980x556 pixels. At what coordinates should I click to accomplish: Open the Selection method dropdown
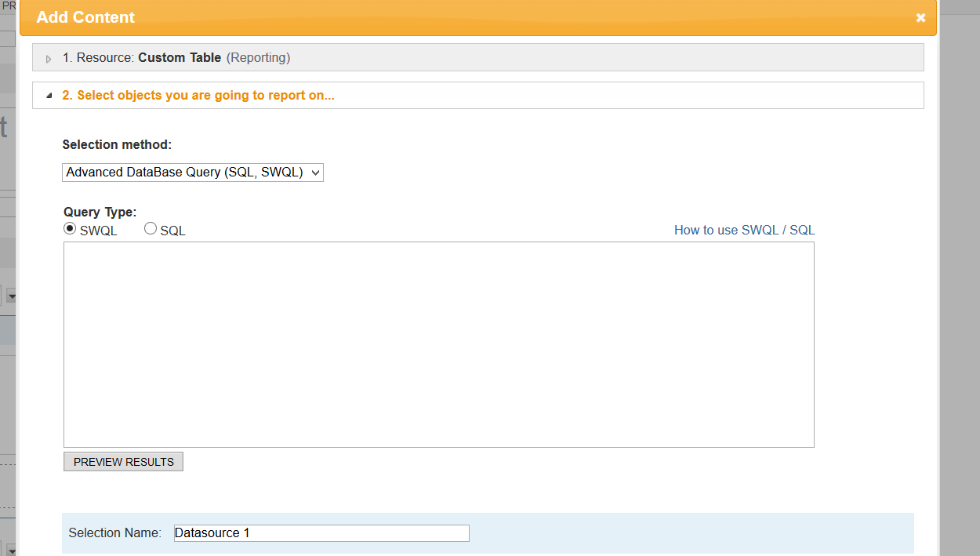[193, 172]
